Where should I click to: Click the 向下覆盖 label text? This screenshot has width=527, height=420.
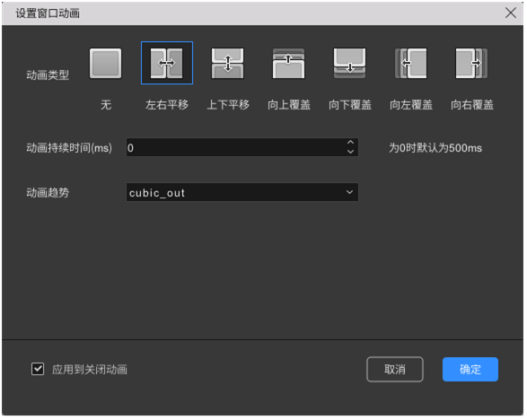(350, 105)
